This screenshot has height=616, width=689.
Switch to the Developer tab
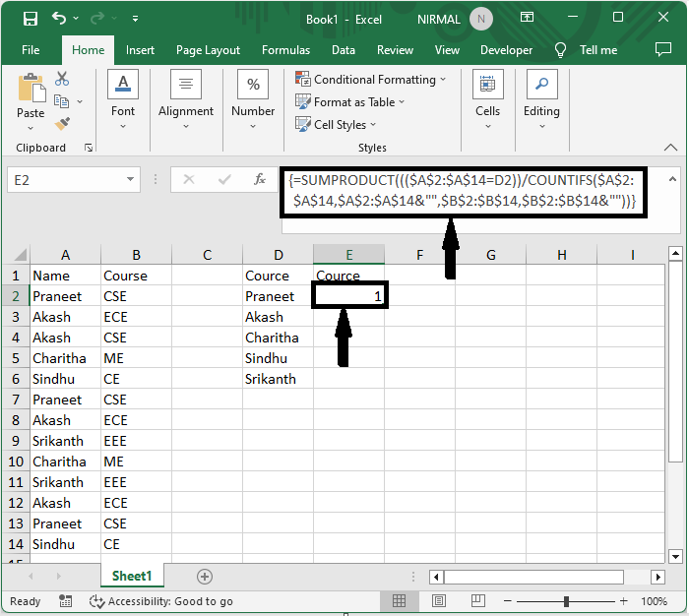(x=506, y=50)
